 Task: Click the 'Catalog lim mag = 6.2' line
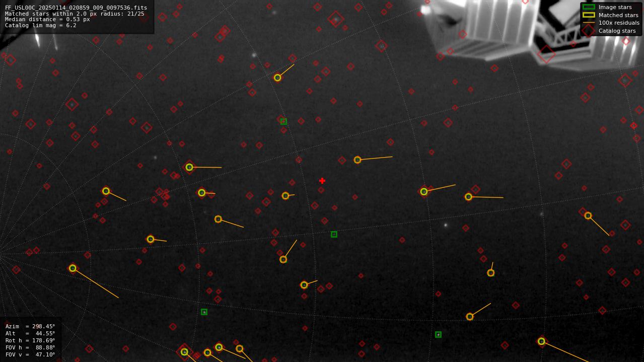(x=41, y=25)
